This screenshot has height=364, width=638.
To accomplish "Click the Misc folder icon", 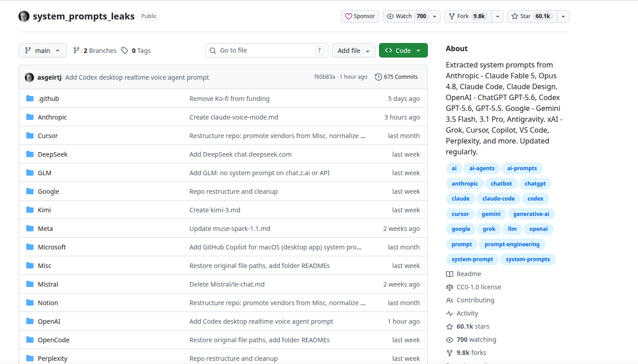I will [x=30, y=266].
